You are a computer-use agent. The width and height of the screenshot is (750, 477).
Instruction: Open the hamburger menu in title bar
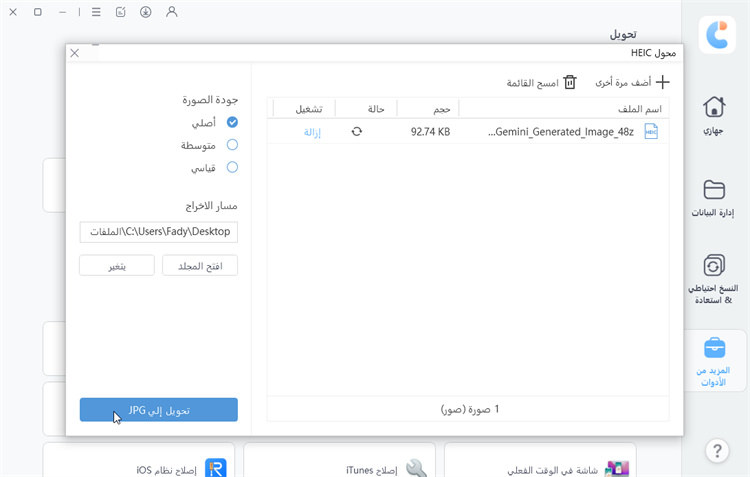[x=95, y=12]
